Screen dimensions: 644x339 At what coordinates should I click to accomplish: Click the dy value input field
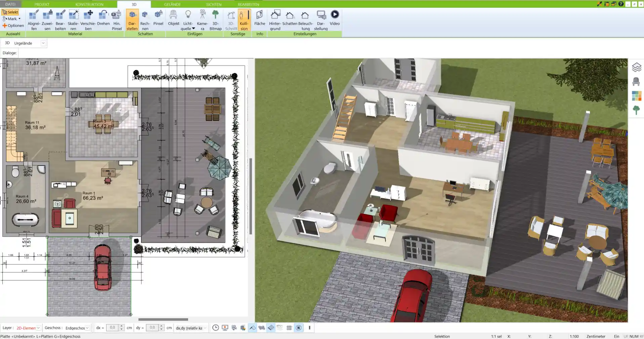(x=152, y=328)
